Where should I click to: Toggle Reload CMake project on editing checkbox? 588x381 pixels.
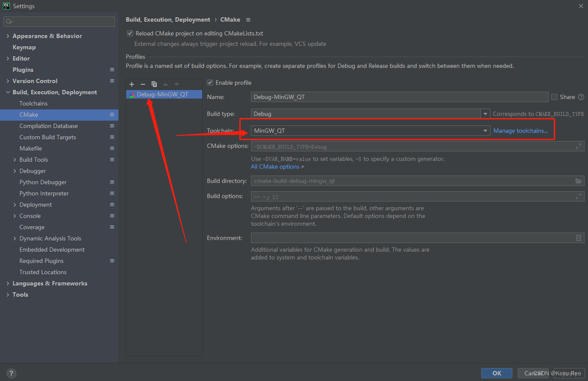pos(130,33)
